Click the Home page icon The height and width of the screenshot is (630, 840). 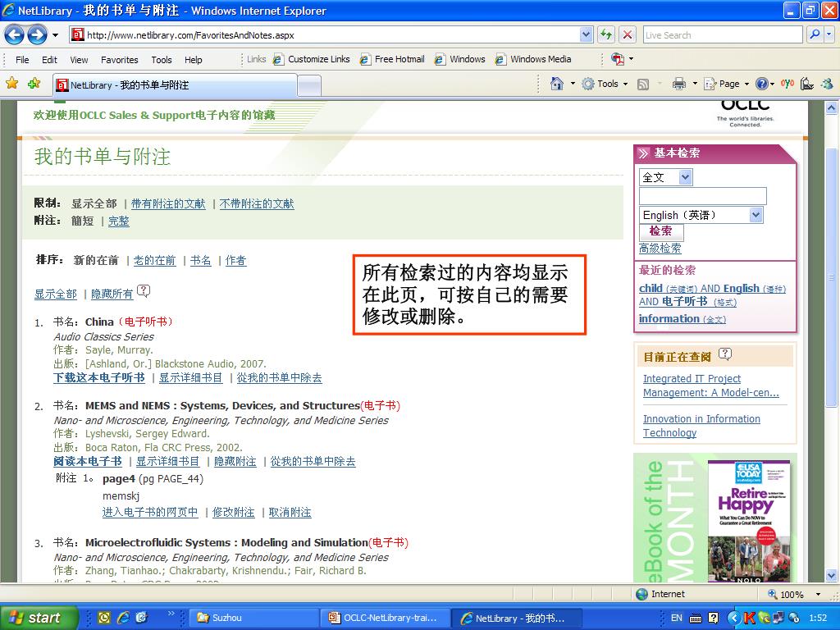coord(557,84)
